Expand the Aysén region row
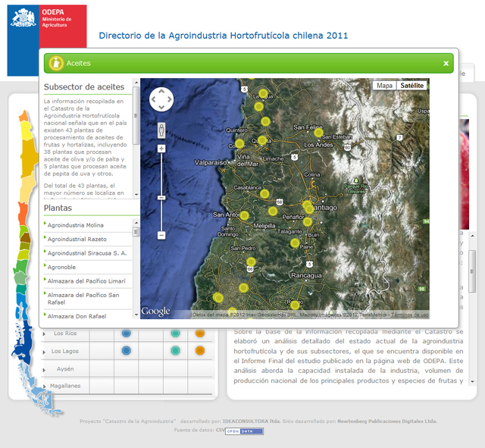Image resolution: width=485 pixels, height=448 pixels. 44,370
